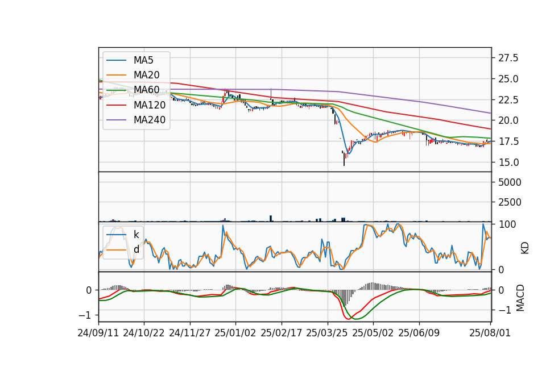
Task: Click the 25/08/01 date axis label
Action: tap(490, 333)
